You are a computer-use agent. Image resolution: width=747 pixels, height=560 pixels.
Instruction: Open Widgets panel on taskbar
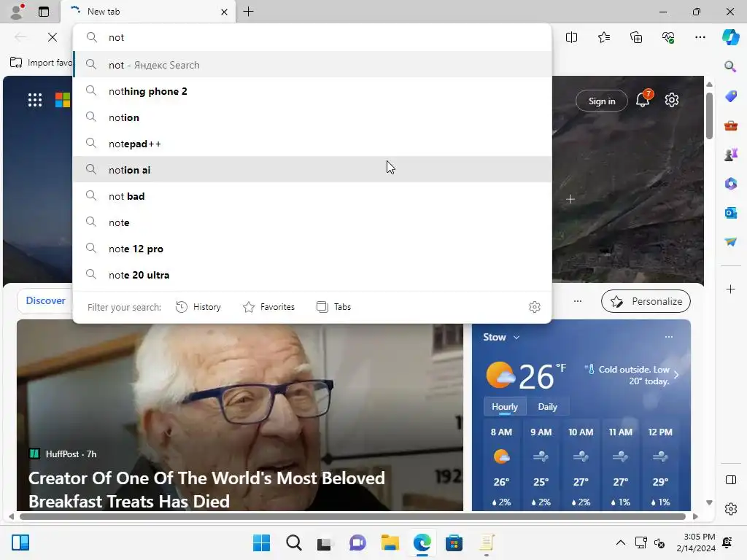click(x=20, y=542)
